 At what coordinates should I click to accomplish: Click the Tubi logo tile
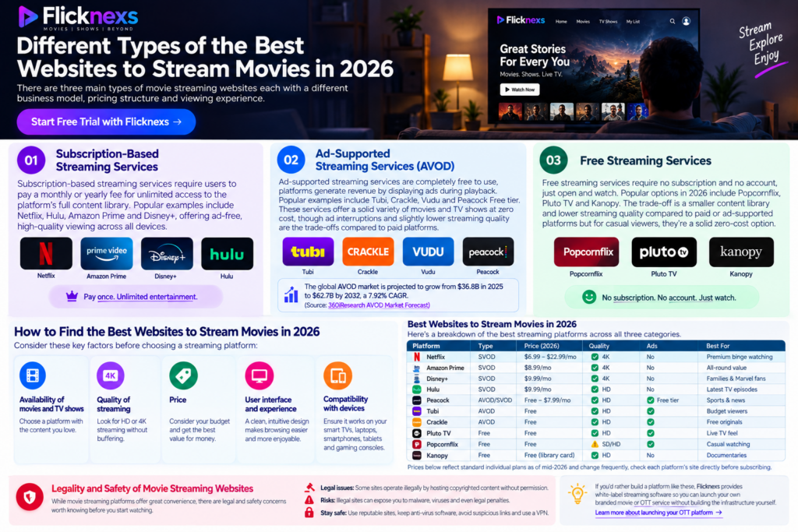pyautogui.click(x=308, y=252)
